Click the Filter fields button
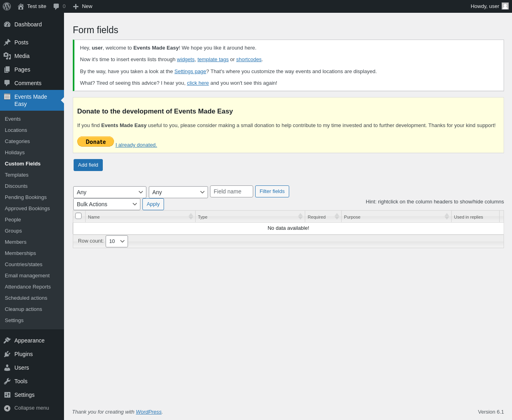Image resolution: width=512 pixels, height=420 pixels. (x=272, y=191)
